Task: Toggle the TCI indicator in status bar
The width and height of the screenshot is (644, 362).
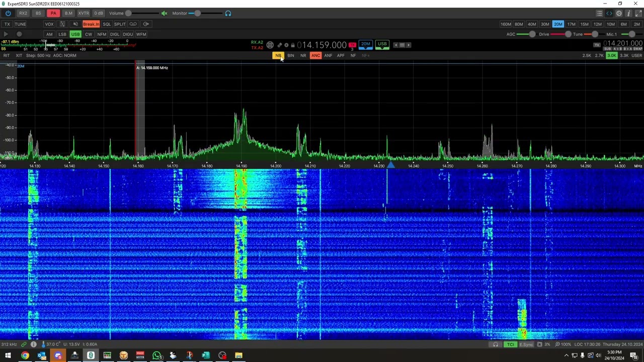Action: coord(511,344)
